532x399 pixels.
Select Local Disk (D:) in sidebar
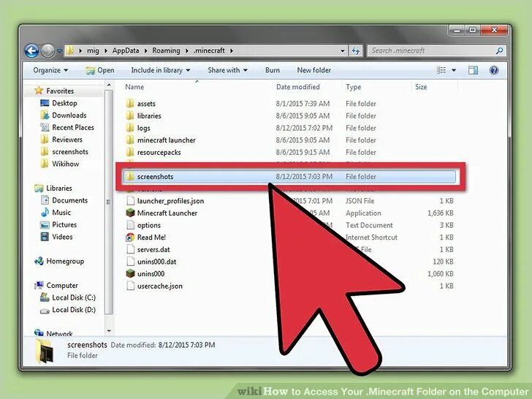click(74, 310)
